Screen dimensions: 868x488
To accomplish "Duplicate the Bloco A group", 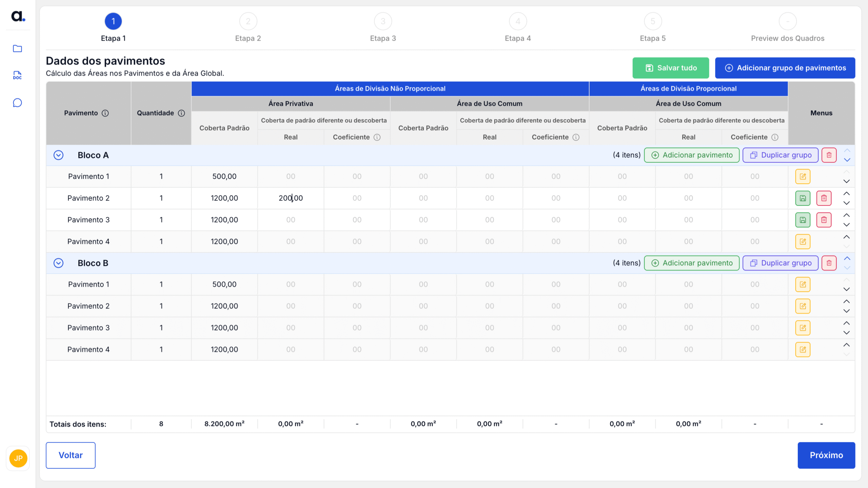I will tap(780, 155).
